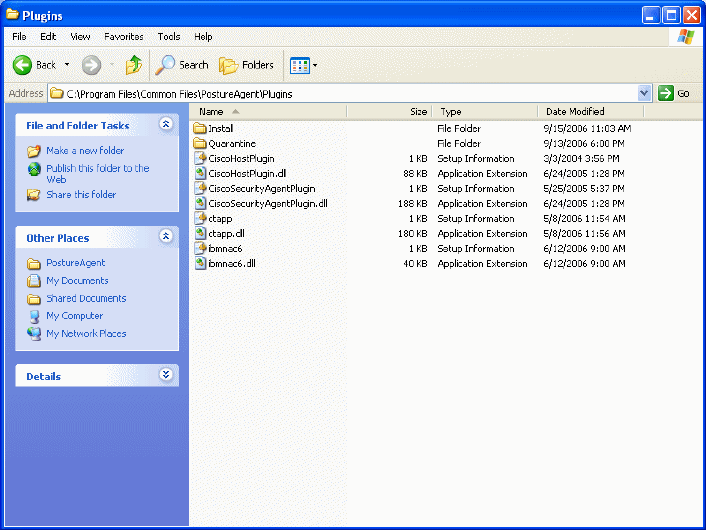Select the CiscoHostPlugin.dll file icon
This screenshot has height=530, width=706.
[x=200, y=174]
